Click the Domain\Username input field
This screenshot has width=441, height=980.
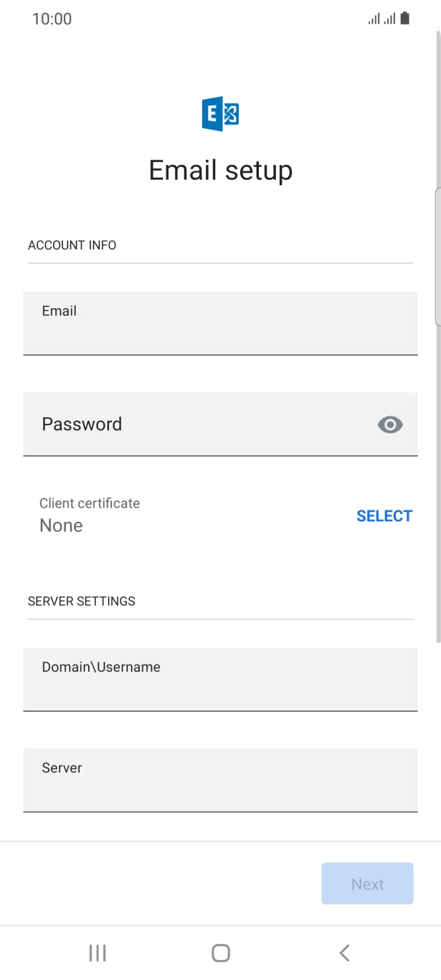pos(220,680)
